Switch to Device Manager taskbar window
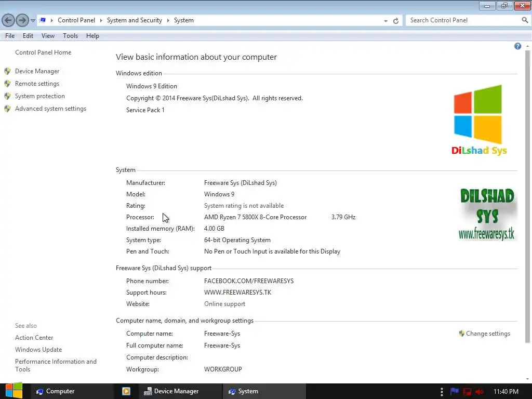This screenshot has width=532, height=399. coord(180,391)
